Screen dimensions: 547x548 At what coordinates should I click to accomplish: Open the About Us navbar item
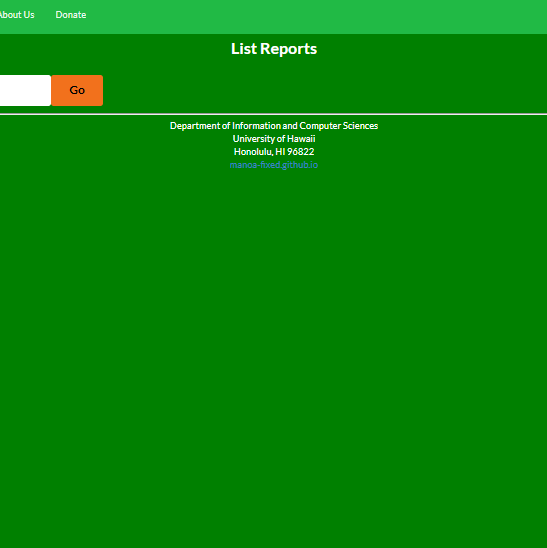tap(17, 15)
